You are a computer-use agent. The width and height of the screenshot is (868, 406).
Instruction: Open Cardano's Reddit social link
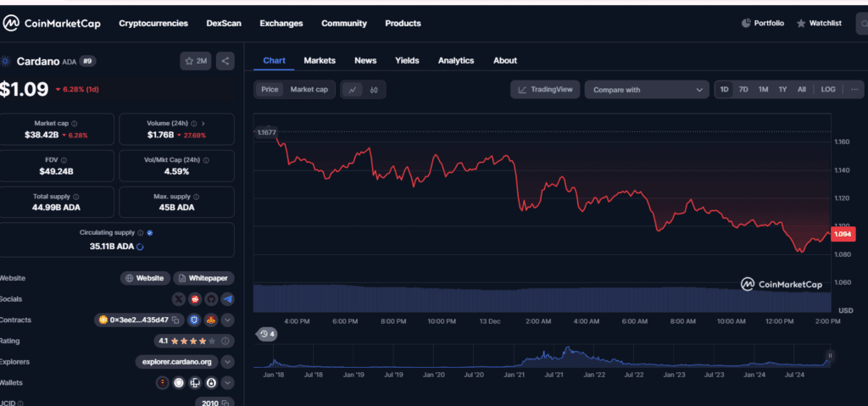tap(194, 299)
